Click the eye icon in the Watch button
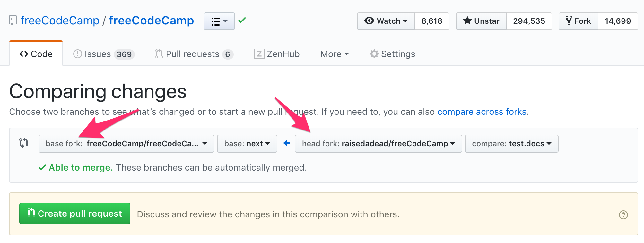 click(x=369, y=21)
